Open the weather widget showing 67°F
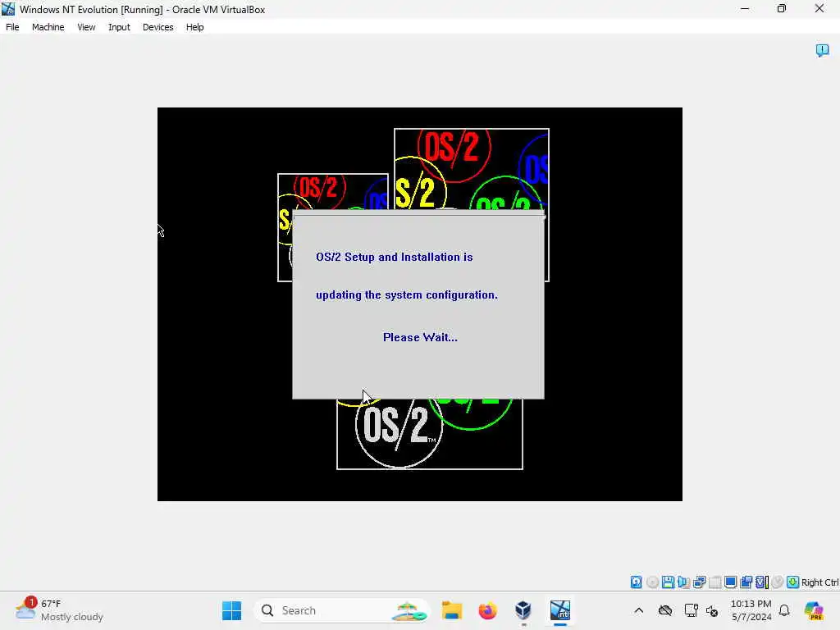Screen dimensions: 840x630 click(x=59, y=610)
